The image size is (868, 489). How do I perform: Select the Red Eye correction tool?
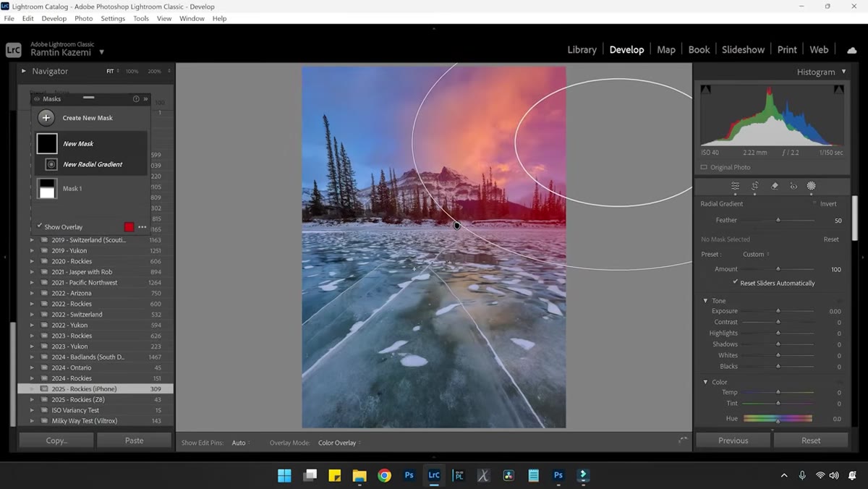[x=793, y=186]
